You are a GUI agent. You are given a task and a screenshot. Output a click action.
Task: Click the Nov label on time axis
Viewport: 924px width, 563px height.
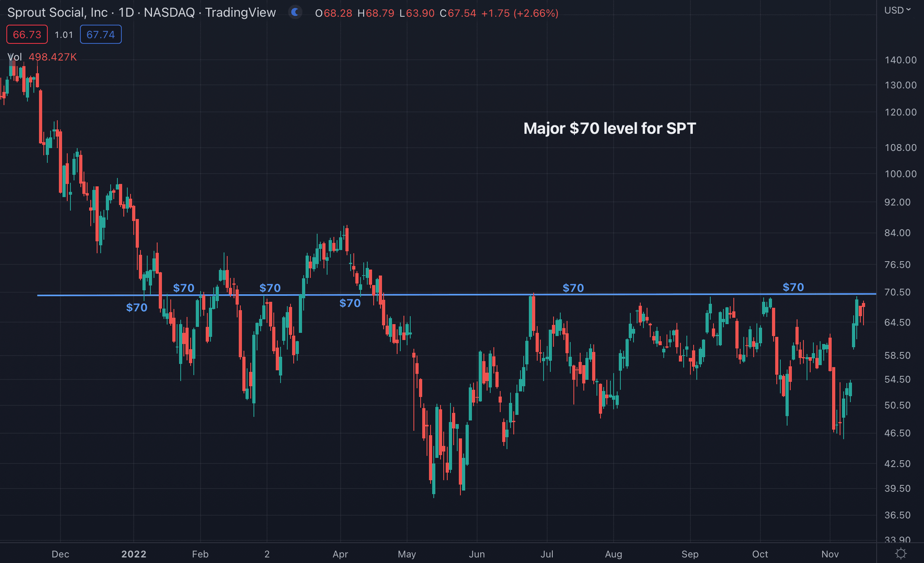click(830, 554)
